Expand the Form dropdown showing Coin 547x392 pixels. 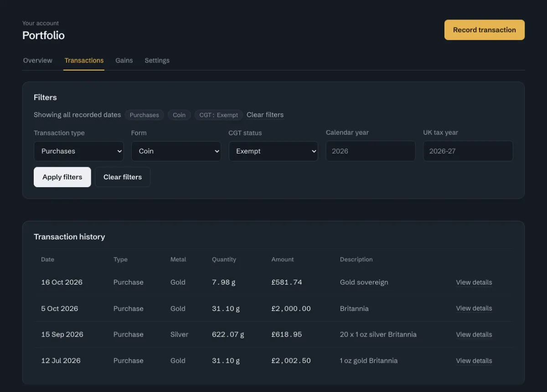click(x=176, y=151)
